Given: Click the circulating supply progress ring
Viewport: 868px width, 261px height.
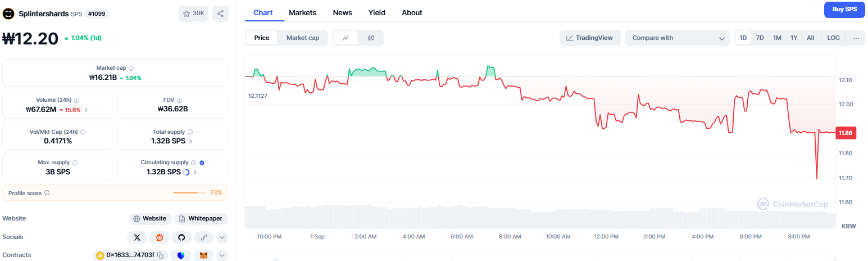Looking at the screenshot, I should pos(186,172).
